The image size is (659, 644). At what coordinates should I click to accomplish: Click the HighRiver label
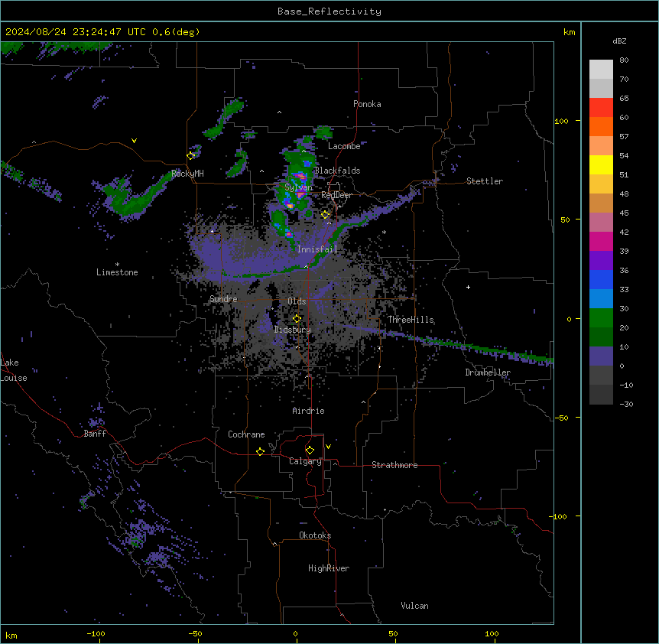point(329,568)
